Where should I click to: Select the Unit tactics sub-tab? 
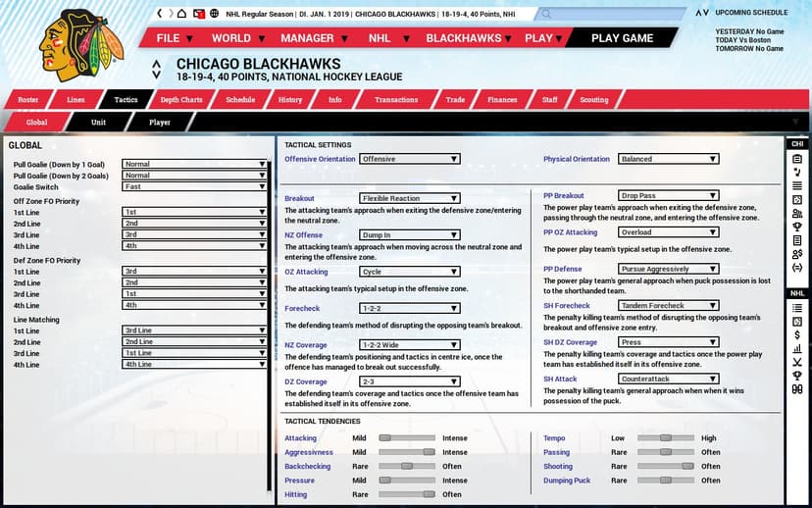[98, 123]
